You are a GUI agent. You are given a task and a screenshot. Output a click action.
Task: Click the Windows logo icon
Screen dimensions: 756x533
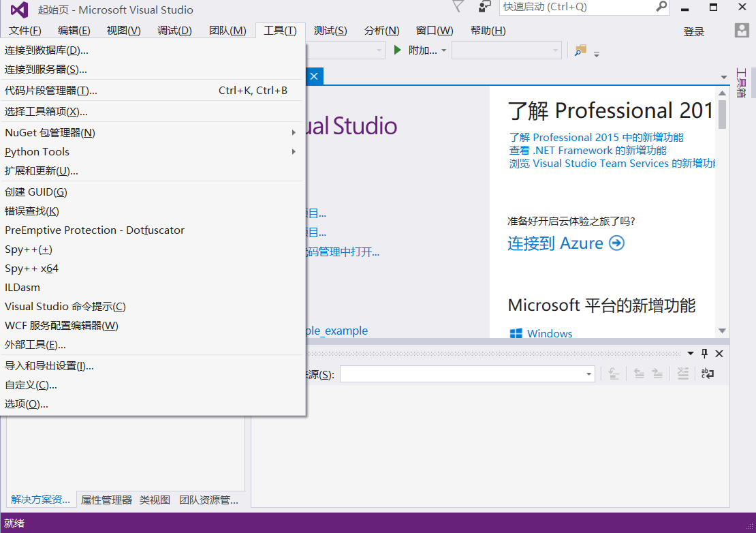(x=516, y=333)
